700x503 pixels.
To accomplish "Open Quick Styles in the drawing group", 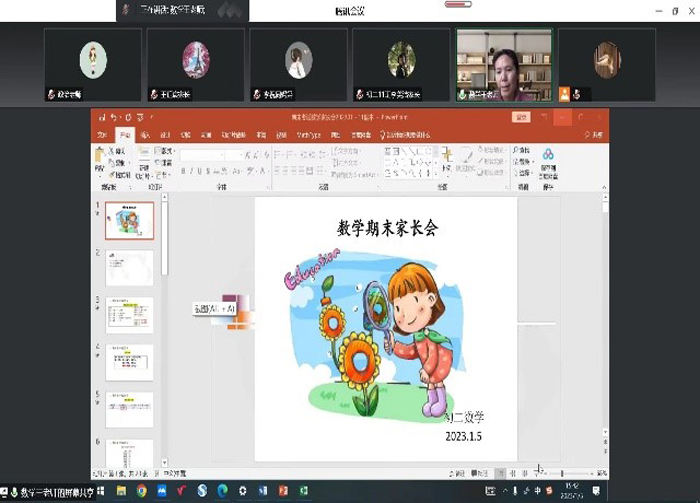I will coord(465,160).
